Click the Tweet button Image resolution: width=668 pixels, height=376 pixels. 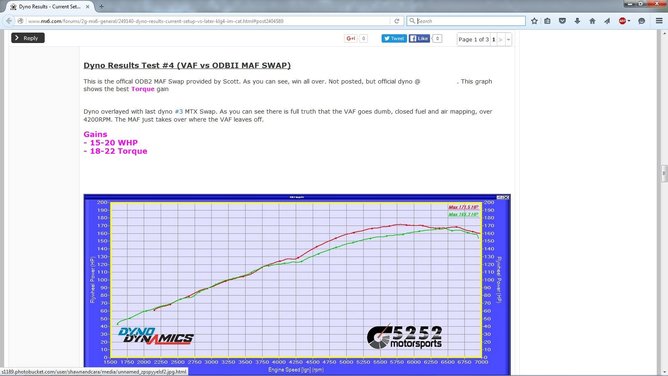(394, 38)
